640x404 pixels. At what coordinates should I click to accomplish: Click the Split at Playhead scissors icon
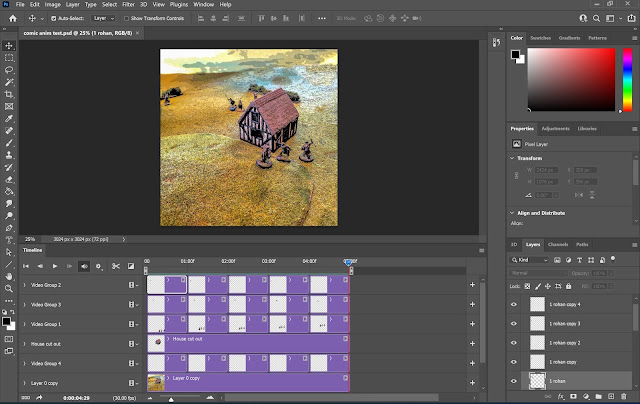[116, 266]
